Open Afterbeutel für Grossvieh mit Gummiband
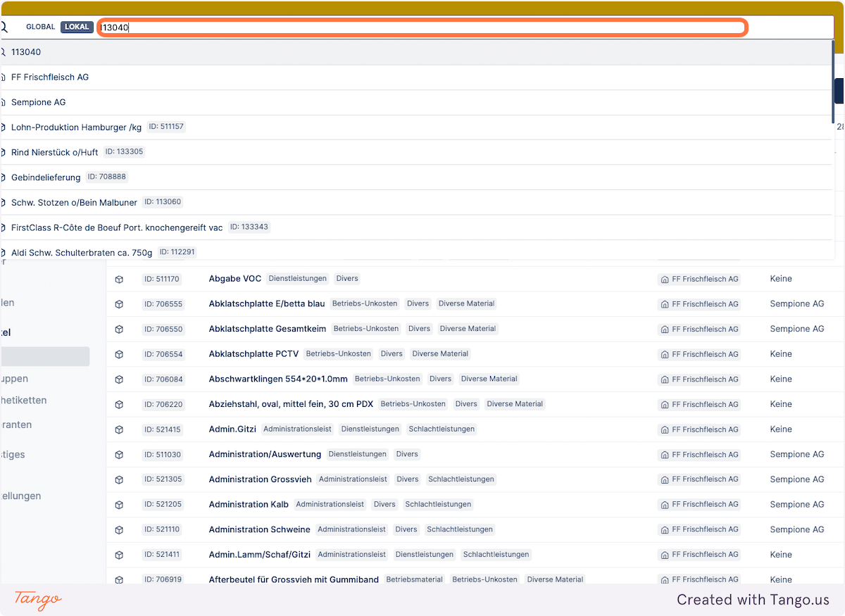 [294, 579]
